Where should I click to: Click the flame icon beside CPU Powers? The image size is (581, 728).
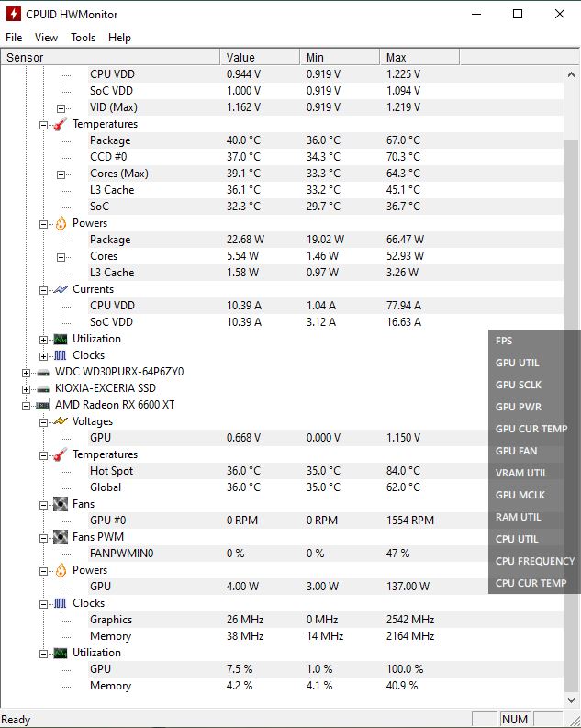60,223
